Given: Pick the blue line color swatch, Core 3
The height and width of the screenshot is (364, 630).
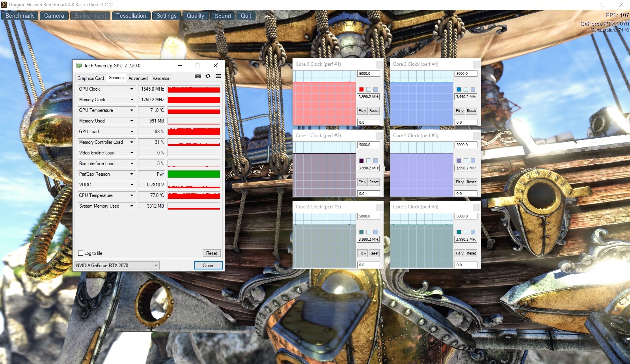Looking at the screenshot, I should [459, 89].
